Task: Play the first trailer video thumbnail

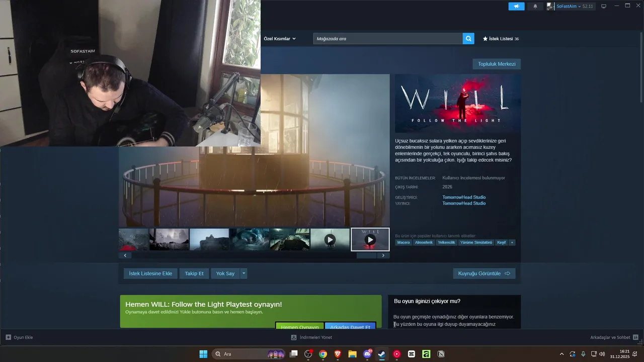Action: (330, 239)
